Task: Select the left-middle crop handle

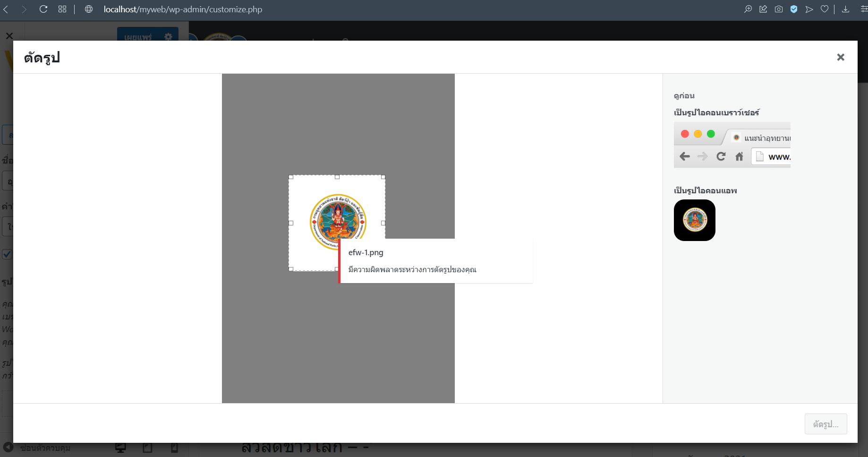Action: pyautogui.click(x=291, y=223)
